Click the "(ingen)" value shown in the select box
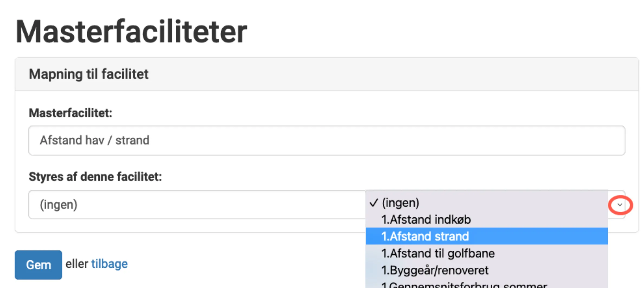Viewport: 644px width, 288px height. [58, 205]
